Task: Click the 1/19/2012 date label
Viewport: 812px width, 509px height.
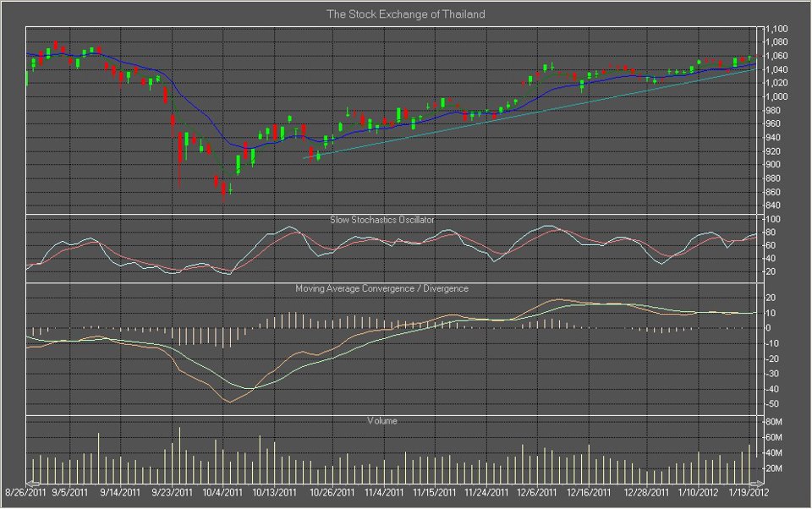Action: pyautogui.click(x=749, y=492)
